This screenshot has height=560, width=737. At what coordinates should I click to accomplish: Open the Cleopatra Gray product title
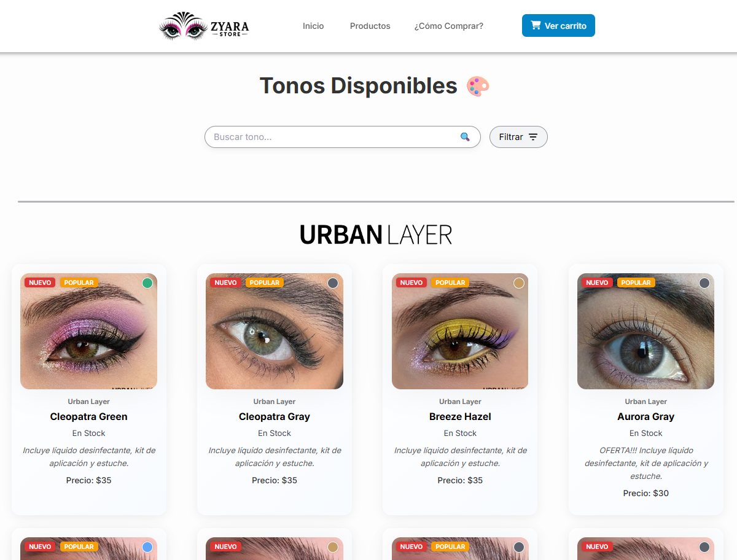[275, 416]
